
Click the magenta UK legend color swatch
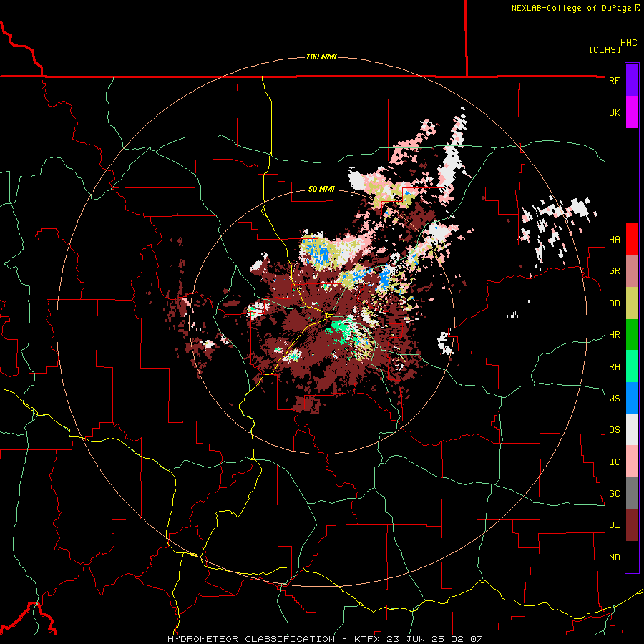point(632,112)
